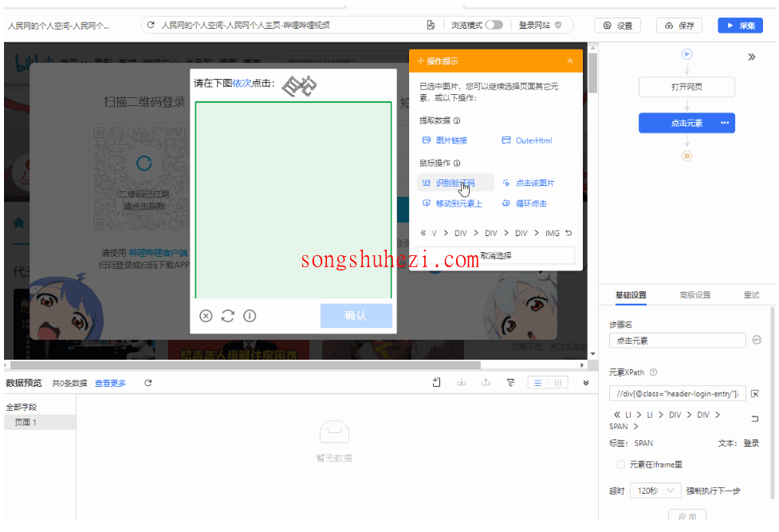The image size is (779, 532).
Task: Open the 哔哩哔哩客户端 link
Action: (158, 253)
